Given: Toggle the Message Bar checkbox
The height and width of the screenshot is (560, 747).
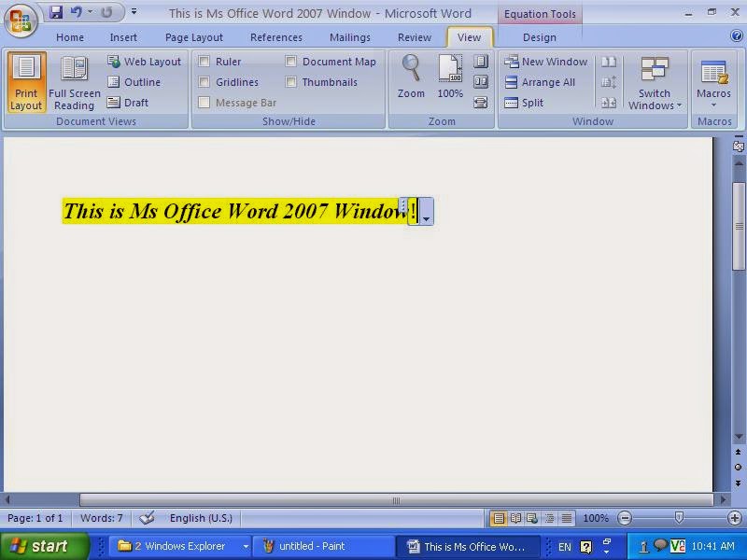Looking at the screenshot, I should point(204,103).
